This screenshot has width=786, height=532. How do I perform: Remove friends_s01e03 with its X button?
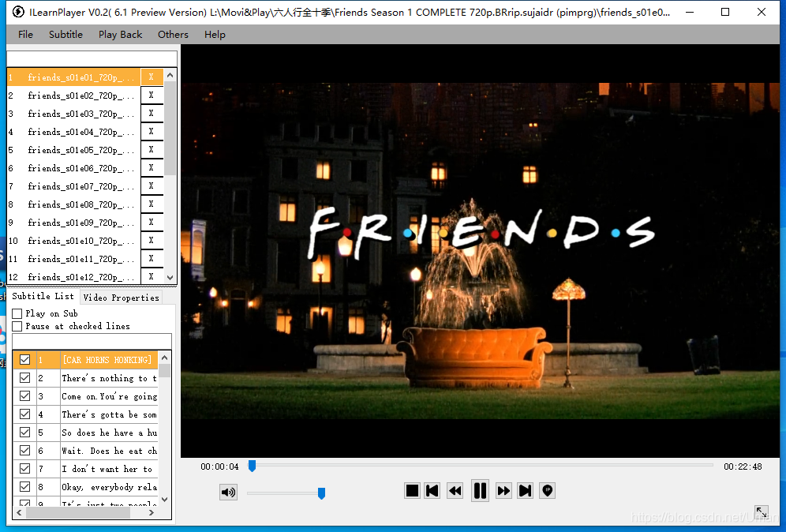click(x=152, y=114)
